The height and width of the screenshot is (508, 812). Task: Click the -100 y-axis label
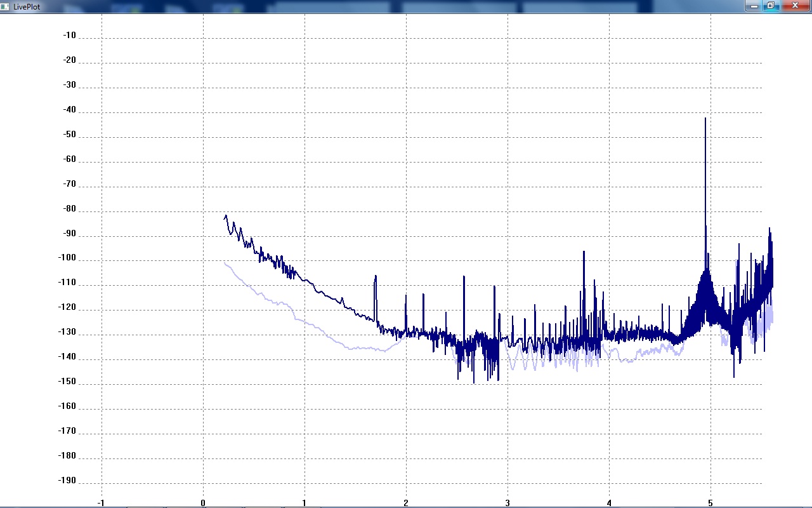[68, 258]
